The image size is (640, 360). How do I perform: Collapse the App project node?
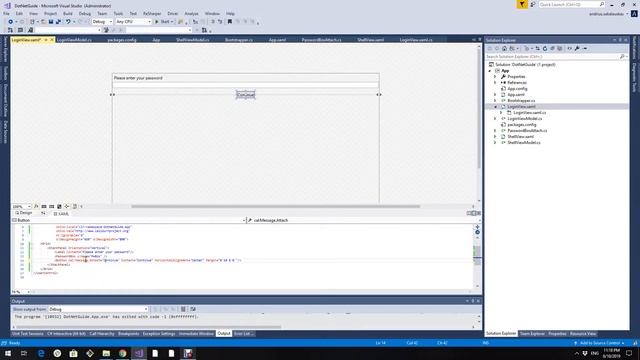[490, 71]
